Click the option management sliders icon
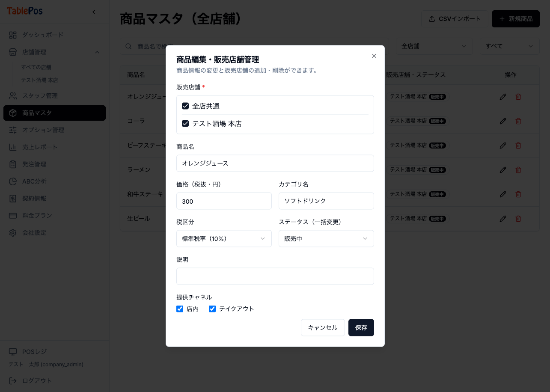The height and width of the screenshot is (392, 550). pyautogui.click(x=13, y=130)
